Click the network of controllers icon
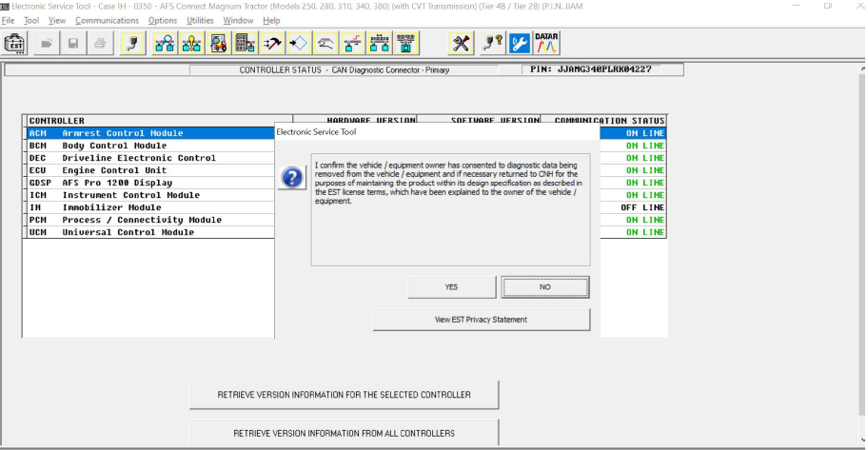868x450 pixels. (379, 43)
